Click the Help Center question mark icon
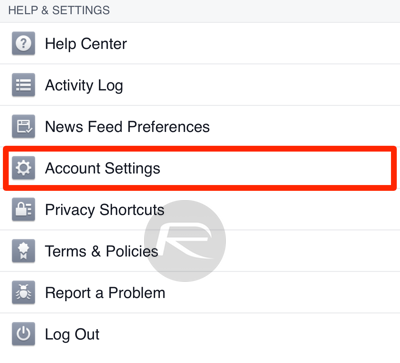The height and width of the screenshot is (363, 400). (x=23, y=43)
